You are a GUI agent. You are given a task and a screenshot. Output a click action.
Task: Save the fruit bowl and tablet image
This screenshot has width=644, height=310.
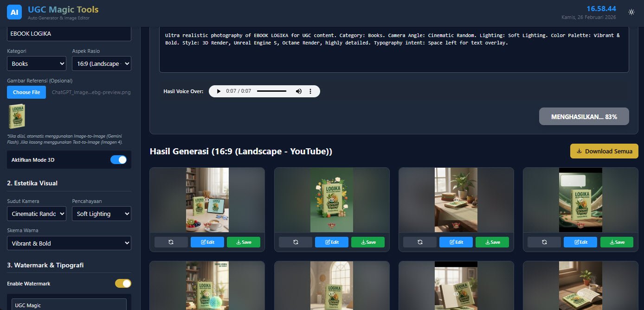click(244, 242)
